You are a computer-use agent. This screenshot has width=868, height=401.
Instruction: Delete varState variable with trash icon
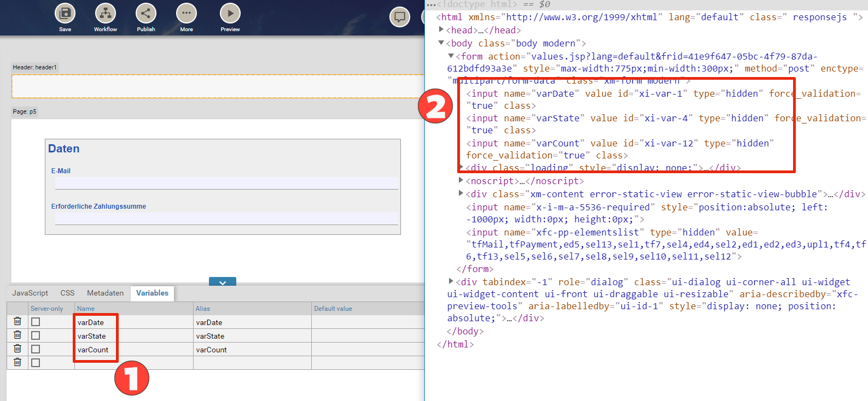pyautogui.click(x=18, y=335)
